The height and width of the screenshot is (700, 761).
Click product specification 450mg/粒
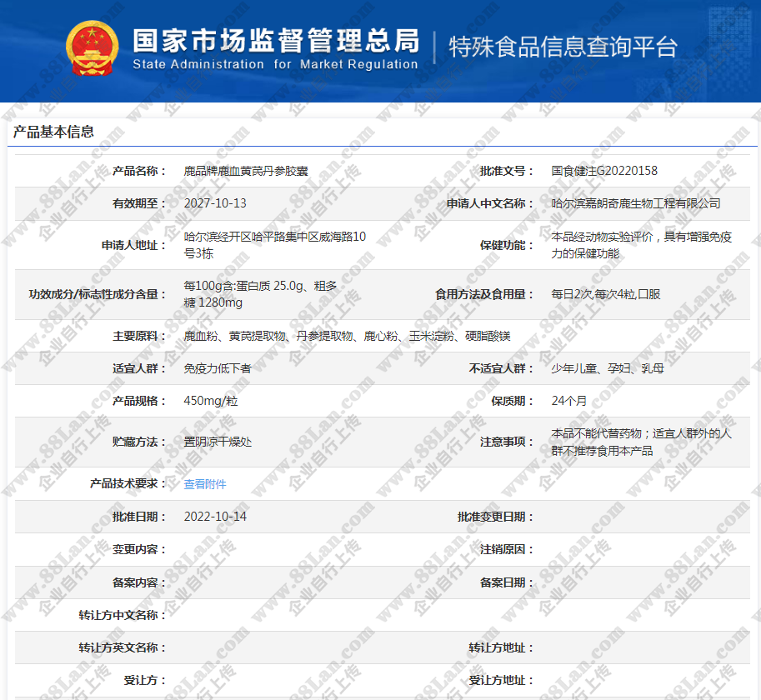[211, 401]
